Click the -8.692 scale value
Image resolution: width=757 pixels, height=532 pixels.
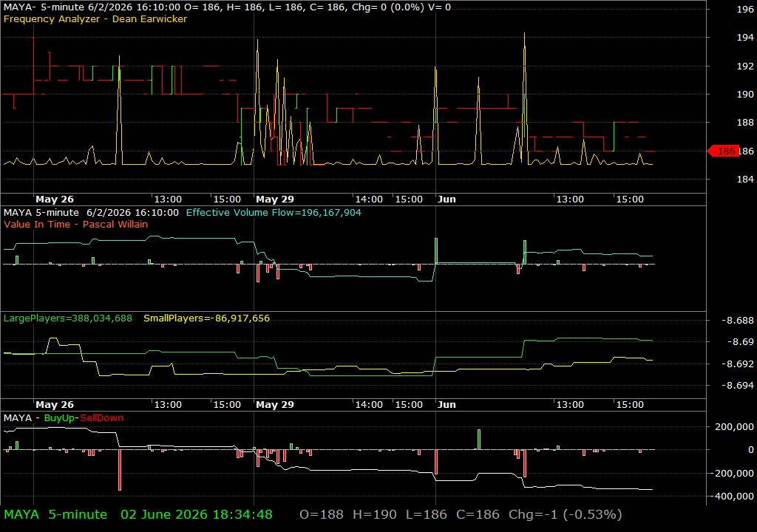(737, 364)
